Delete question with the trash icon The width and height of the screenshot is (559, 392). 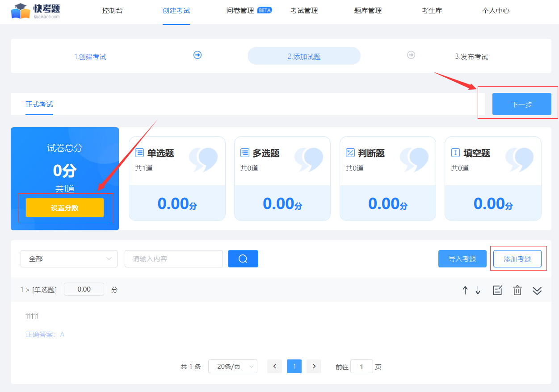[517, 290]
